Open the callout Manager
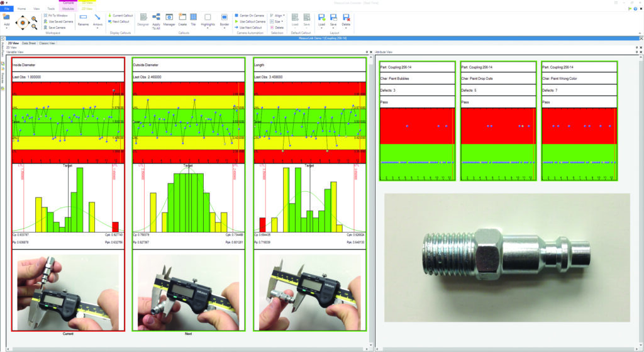Viewport: 644px width, 352px height. coord(169,20)
